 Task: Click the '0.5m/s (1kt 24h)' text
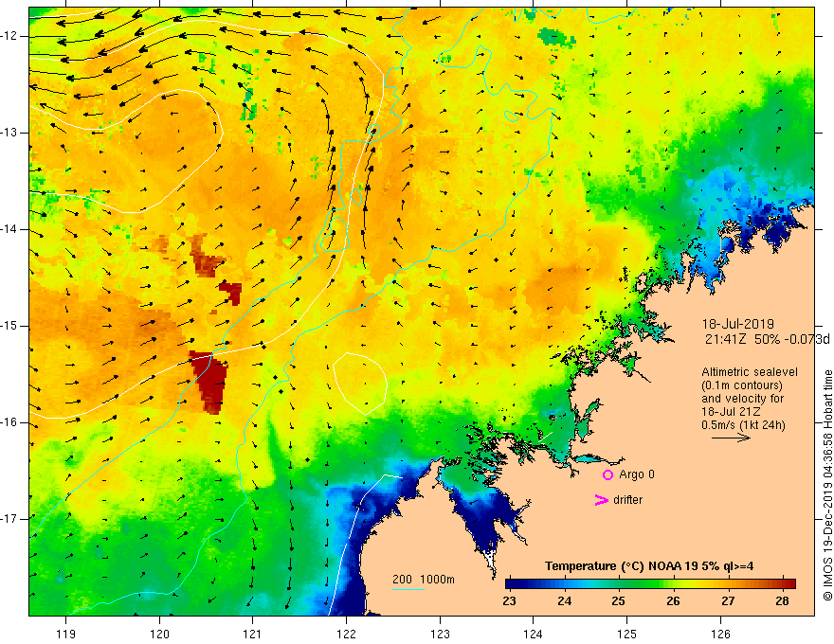(x=743, y=425)
